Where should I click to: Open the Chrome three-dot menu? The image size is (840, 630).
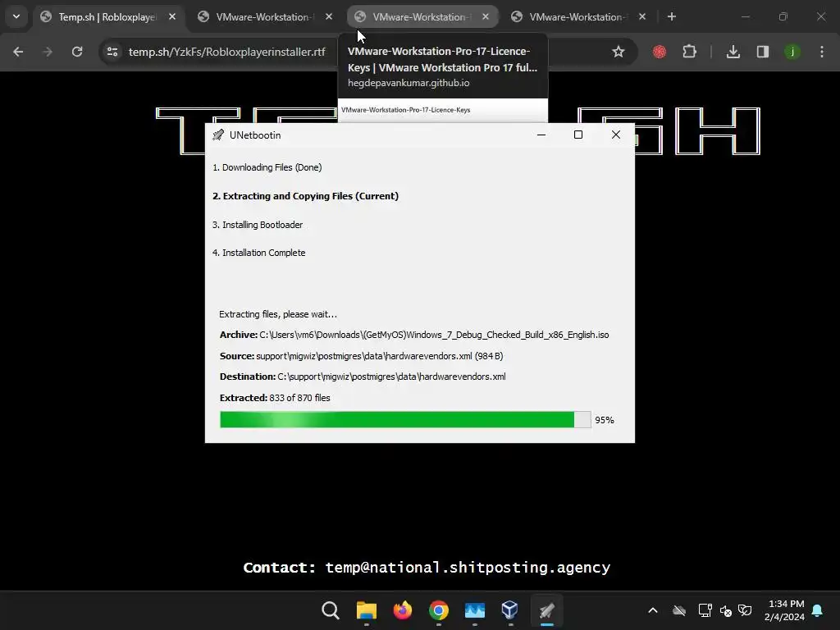(822, 52)
